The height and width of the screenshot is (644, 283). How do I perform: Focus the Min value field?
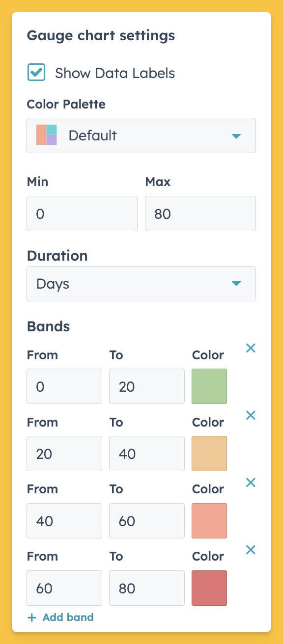[82, 214]
